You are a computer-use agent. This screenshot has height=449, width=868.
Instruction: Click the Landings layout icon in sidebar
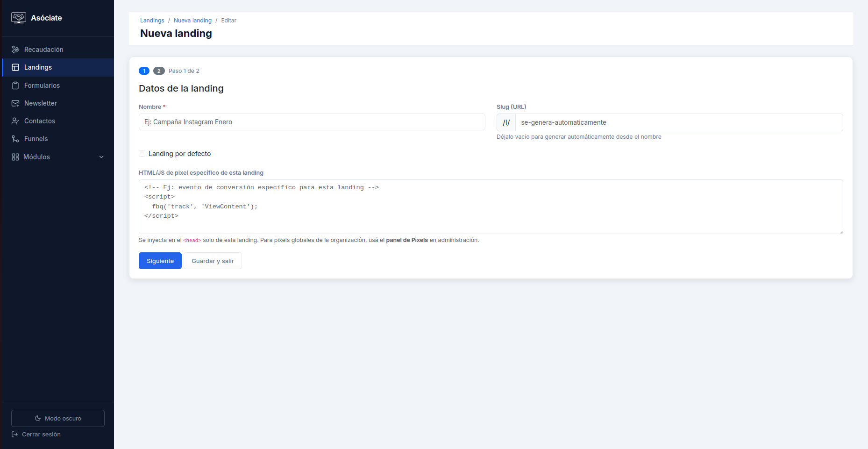click(x=15, y=67)
